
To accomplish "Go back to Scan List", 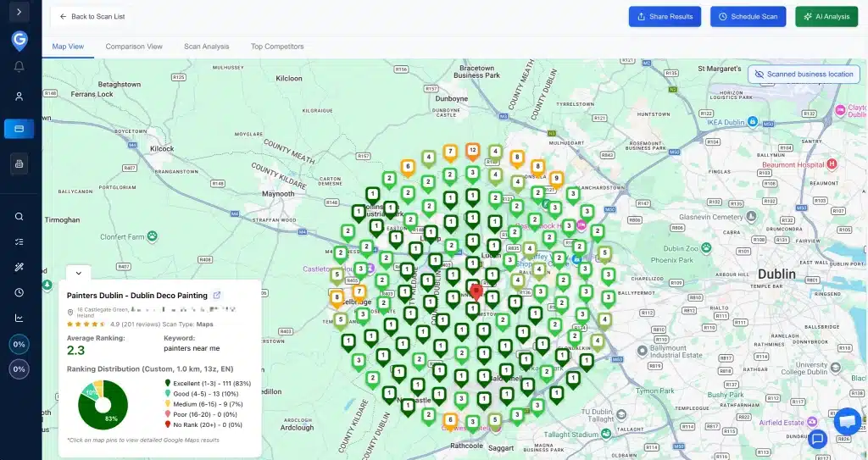I will click(x=92, y=17).
